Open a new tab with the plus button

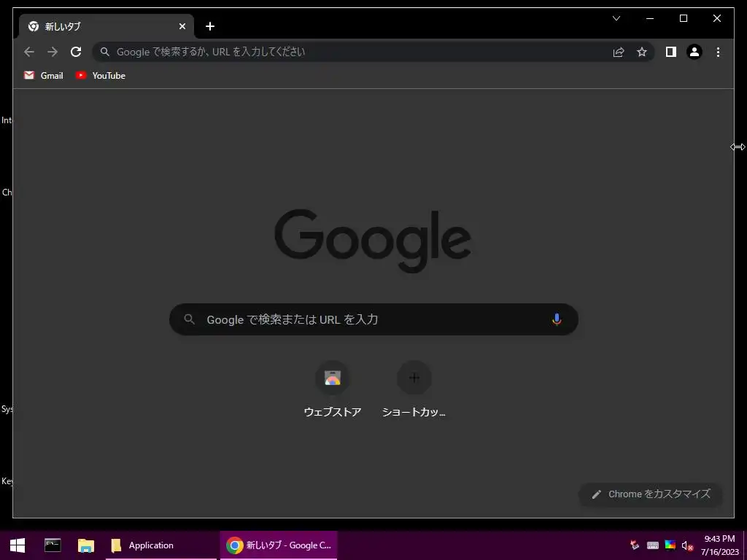pyautogui.click(x=210, y=26)
